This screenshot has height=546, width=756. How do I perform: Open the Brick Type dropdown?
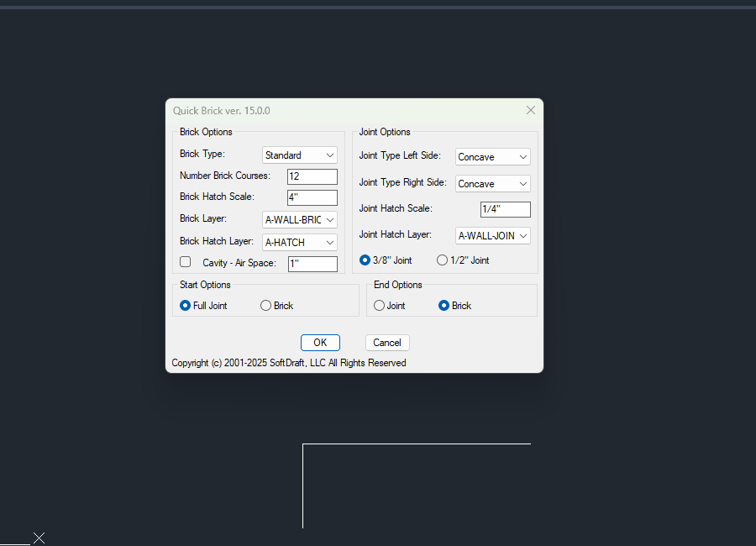point(299,155)
